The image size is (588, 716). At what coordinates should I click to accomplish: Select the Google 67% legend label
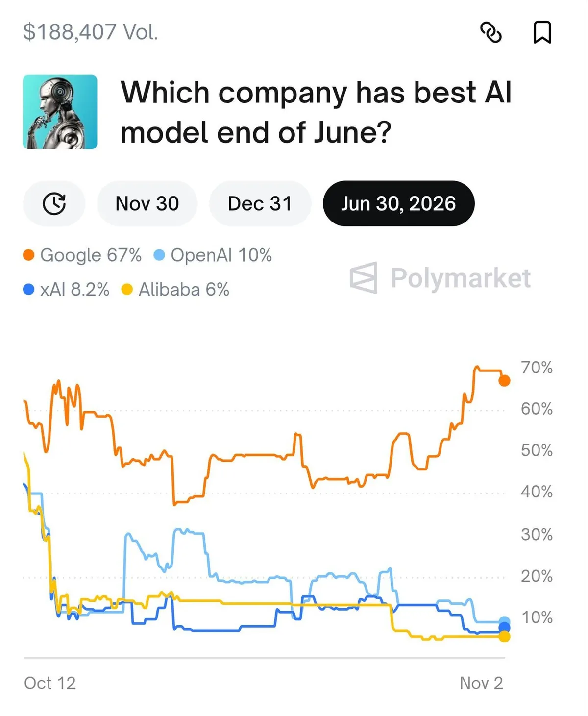click(91, 255)
